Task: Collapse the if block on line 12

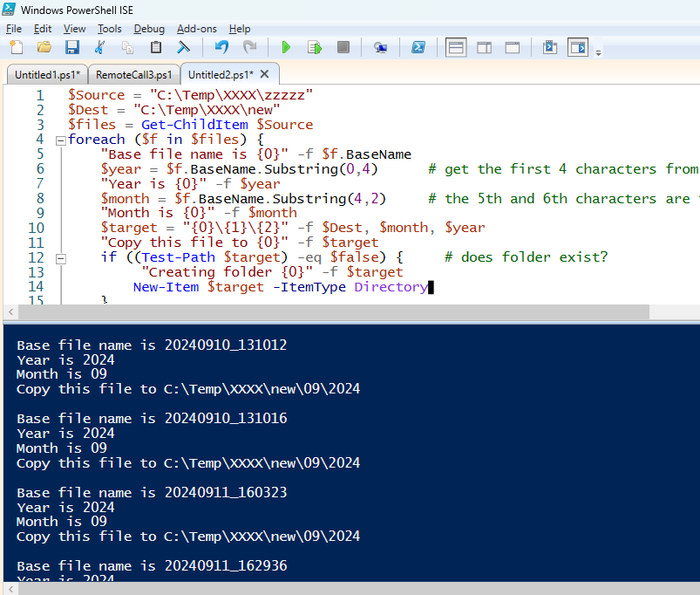Action: (x=61, y=258)
